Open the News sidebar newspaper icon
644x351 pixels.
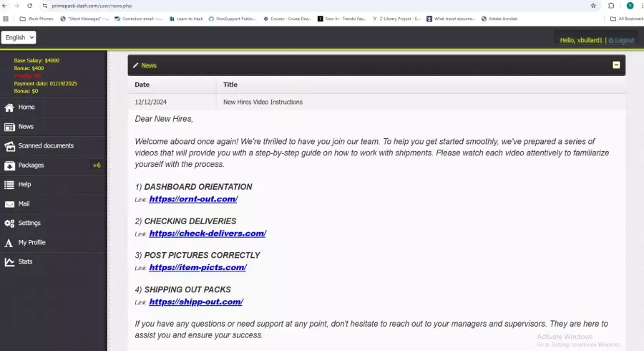[9, 127]
